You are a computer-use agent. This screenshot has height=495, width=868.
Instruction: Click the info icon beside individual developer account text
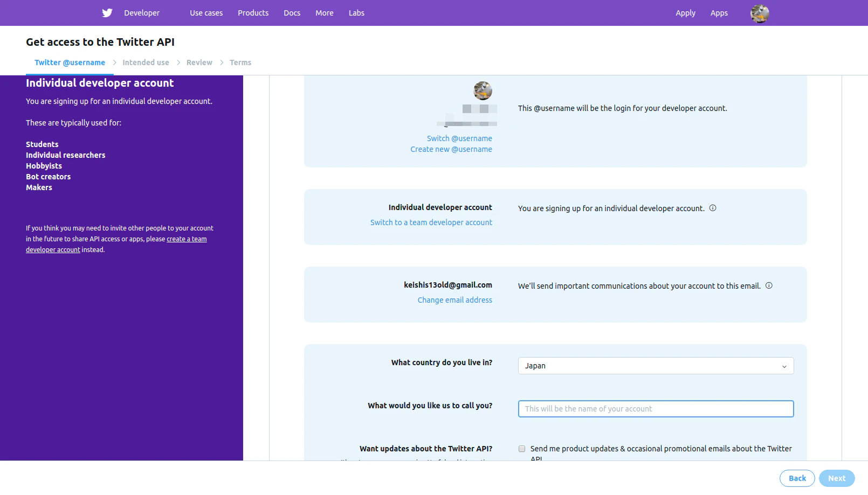713,208
